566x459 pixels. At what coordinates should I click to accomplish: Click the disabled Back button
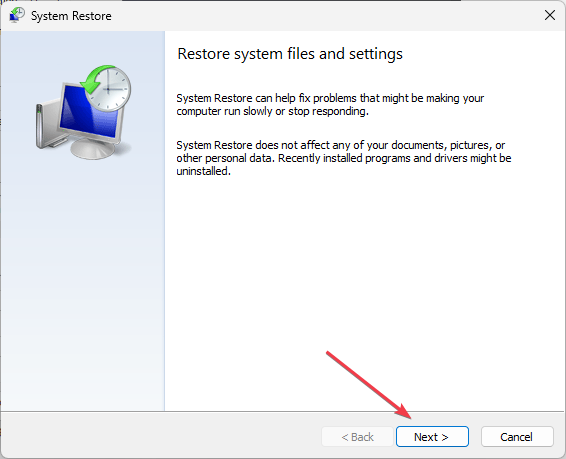[x=357, y=437]
